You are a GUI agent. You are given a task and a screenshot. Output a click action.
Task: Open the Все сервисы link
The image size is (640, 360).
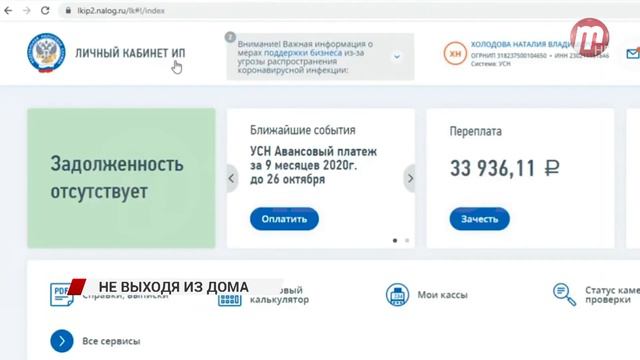pos(111,341)
